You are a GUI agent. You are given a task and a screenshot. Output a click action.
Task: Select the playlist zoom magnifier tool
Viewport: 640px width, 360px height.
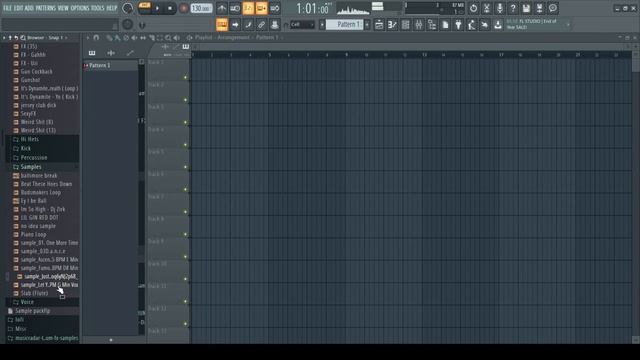[x=168, y=38]
